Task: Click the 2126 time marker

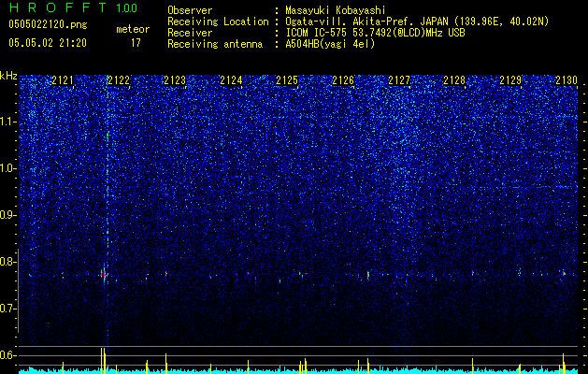Action: pyautogui.click(x=343, y=80)
